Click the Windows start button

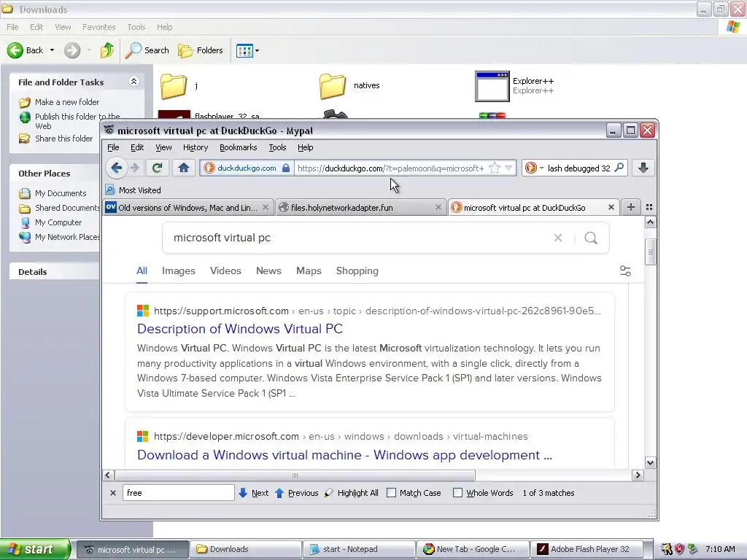pyautogui.click(x=35, y=549)
